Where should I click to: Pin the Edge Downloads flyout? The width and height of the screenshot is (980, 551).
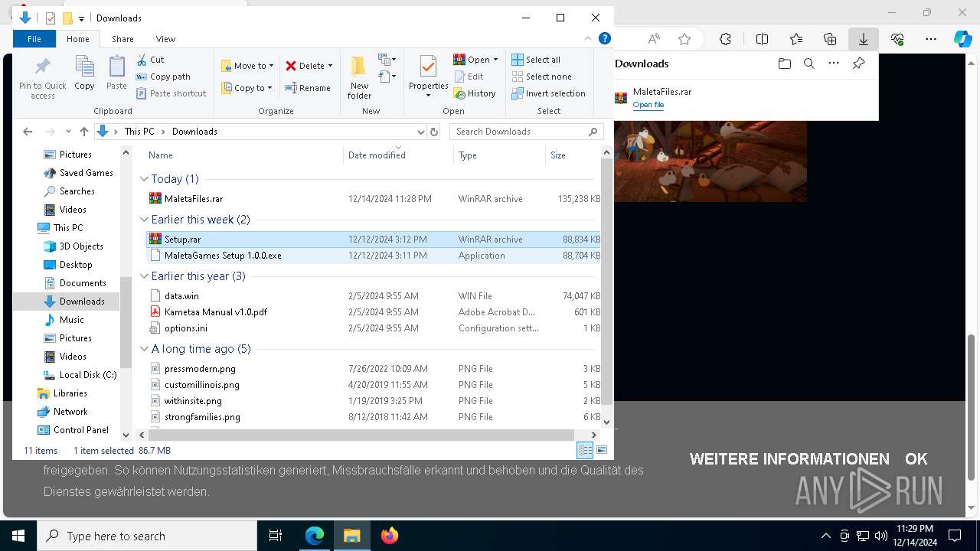click(x=859, y=64)
